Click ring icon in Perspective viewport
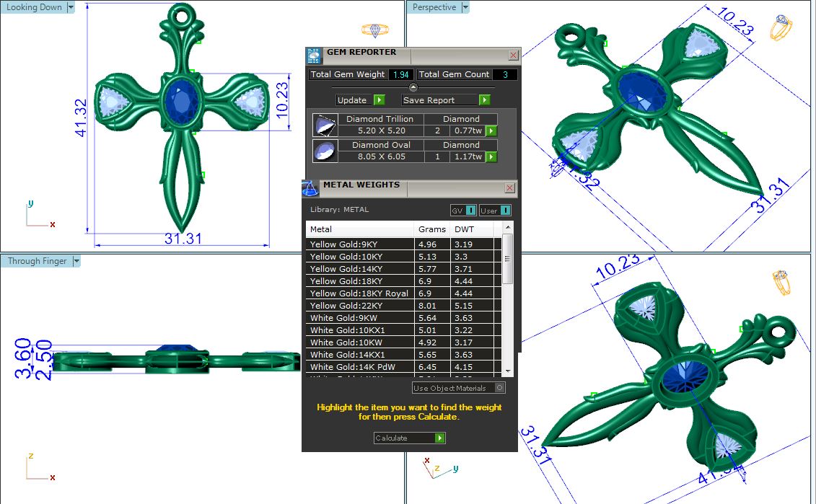 [x=781, y=29]
